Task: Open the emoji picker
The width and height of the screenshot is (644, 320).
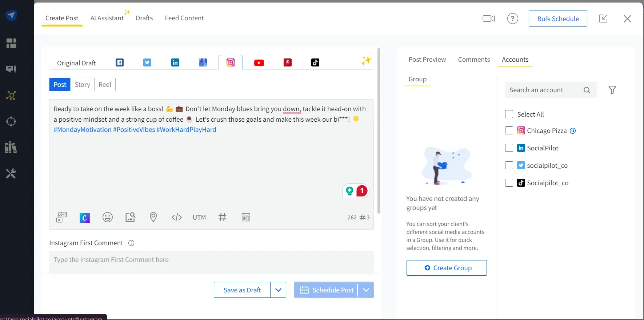Action: [x=108, y=217]
